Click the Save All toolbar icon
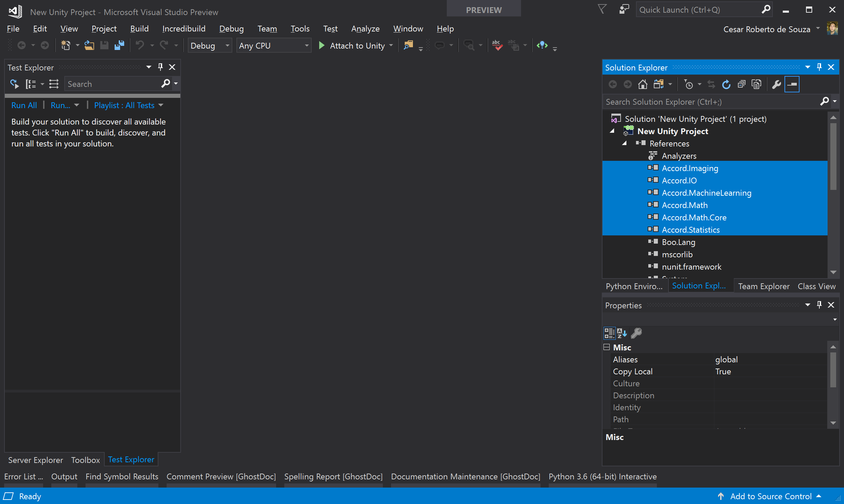This screenshot has height=504, width=844. (x=119, y=46)
